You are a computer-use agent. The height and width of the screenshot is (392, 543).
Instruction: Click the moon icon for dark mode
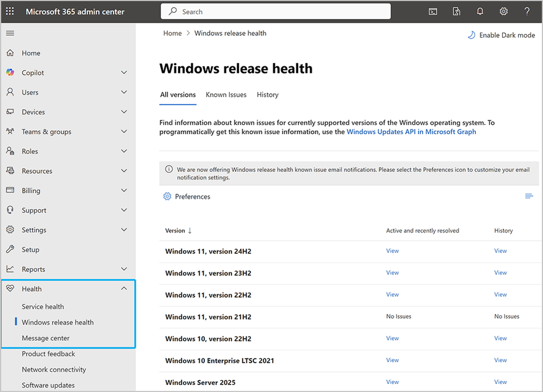471,35
